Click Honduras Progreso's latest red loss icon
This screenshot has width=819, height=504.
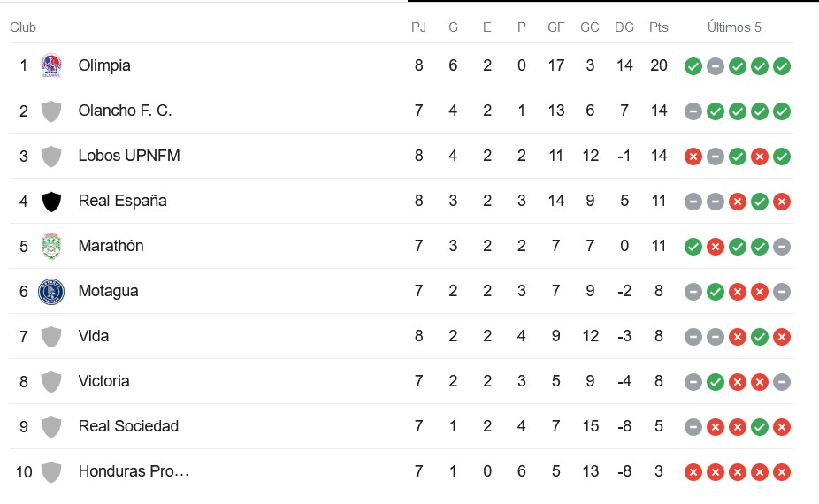[x=781, y=472]
